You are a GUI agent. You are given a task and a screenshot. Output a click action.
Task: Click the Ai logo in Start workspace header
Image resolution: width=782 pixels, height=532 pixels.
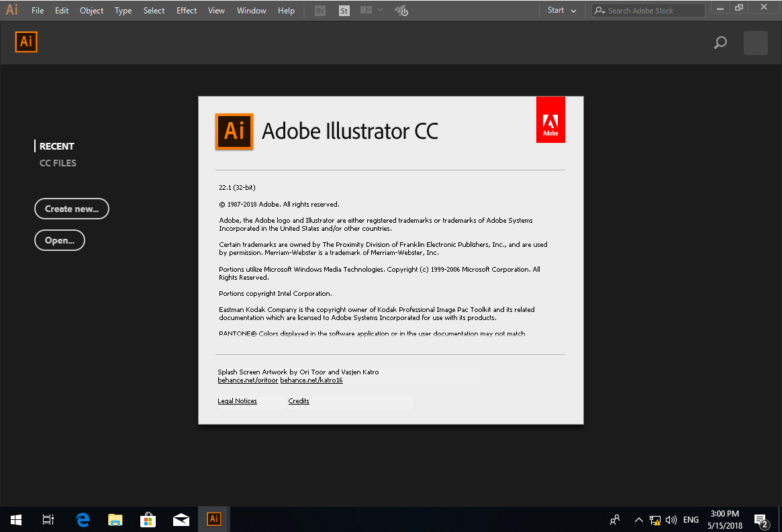click(26, 42)
